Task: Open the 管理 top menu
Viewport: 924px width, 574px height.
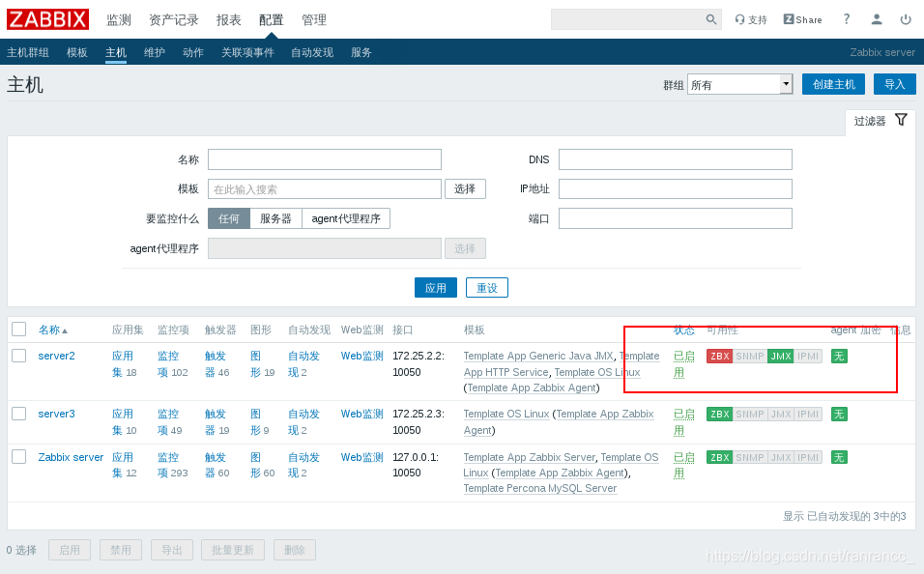Action: 313,20
